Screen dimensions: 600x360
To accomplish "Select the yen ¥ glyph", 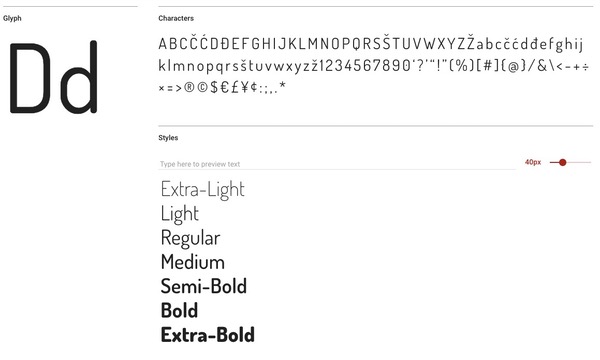I will (245, 88).
